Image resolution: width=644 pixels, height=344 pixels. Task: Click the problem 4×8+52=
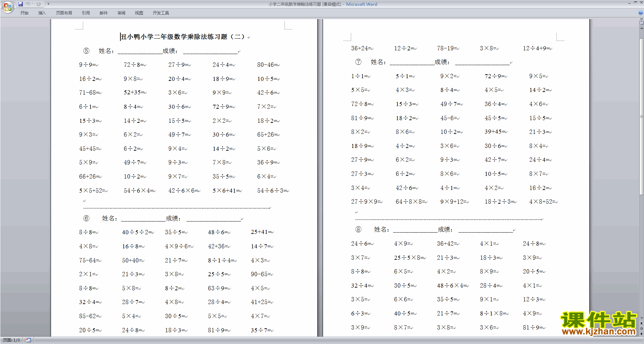tap(543, 202)
